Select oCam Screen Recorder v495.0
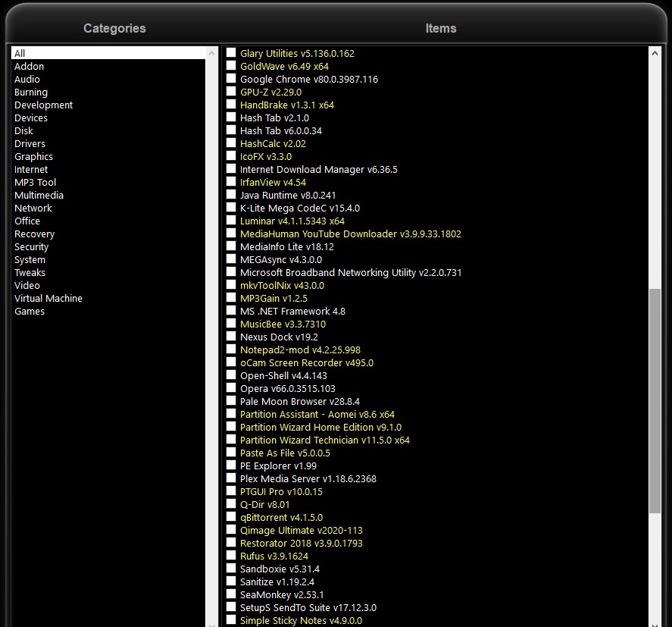The image size is (672, 627). (307, 363)
